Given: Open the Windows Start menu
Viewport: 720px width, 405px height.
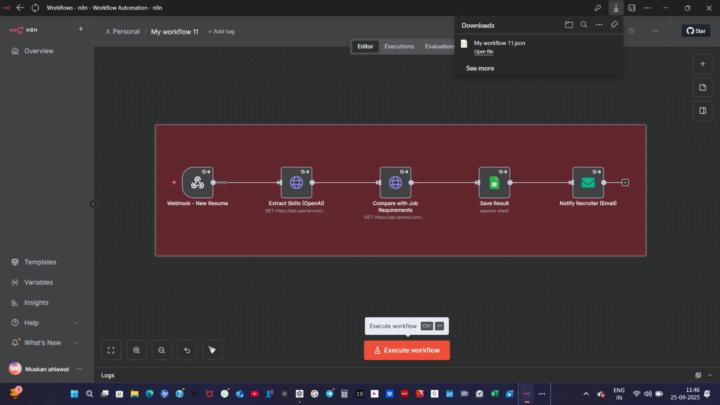Looking at the screenshot, I should click(74, 394).
